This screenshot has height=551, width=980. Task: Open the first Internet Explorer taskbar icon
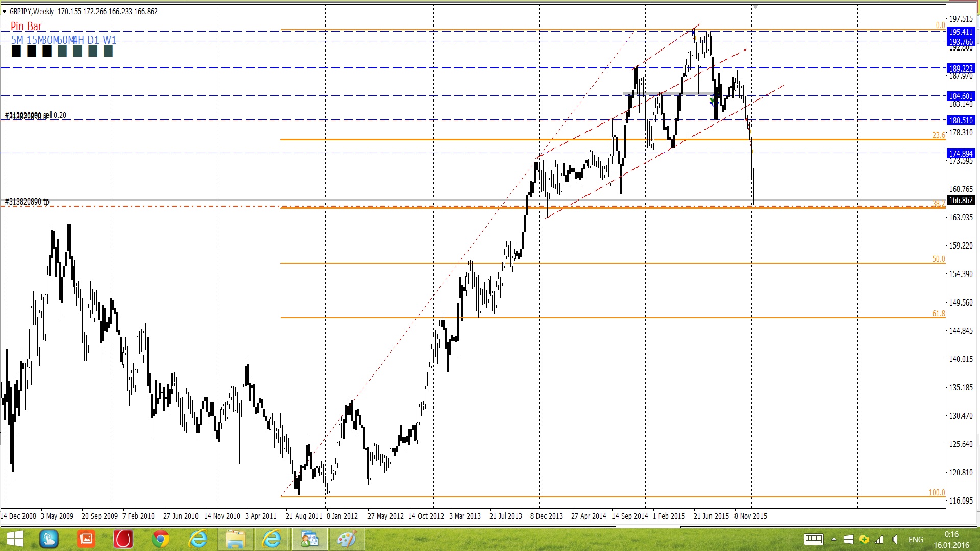click(x=198, y=539)
